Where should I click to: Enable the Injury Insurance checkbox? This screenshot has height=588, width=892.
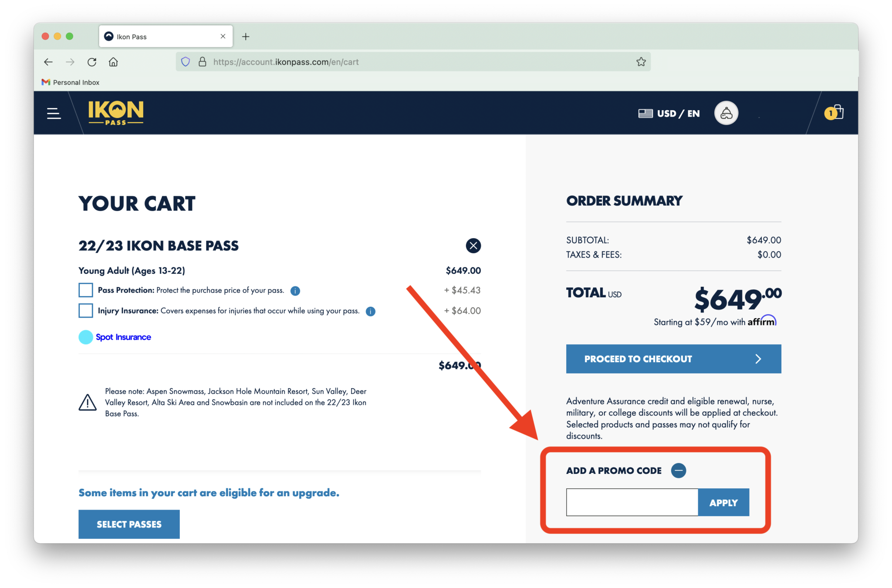(x=86, y=310)
